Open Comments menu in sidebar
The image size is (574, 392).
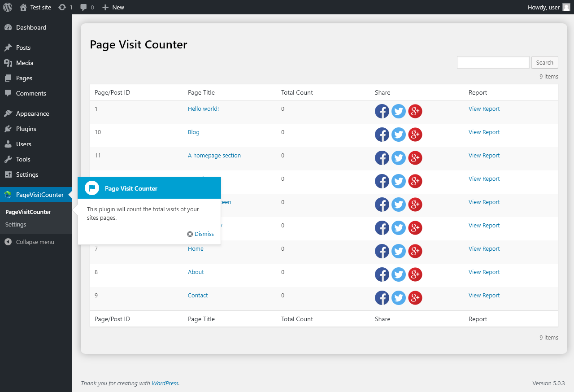(x=36, y=93)
